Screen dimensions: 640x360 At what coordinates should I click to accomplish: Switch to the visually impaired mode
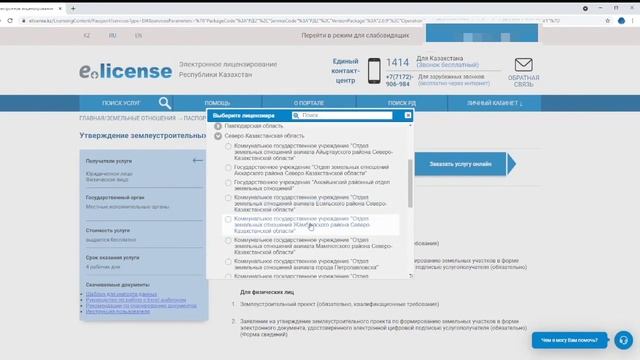355,36
